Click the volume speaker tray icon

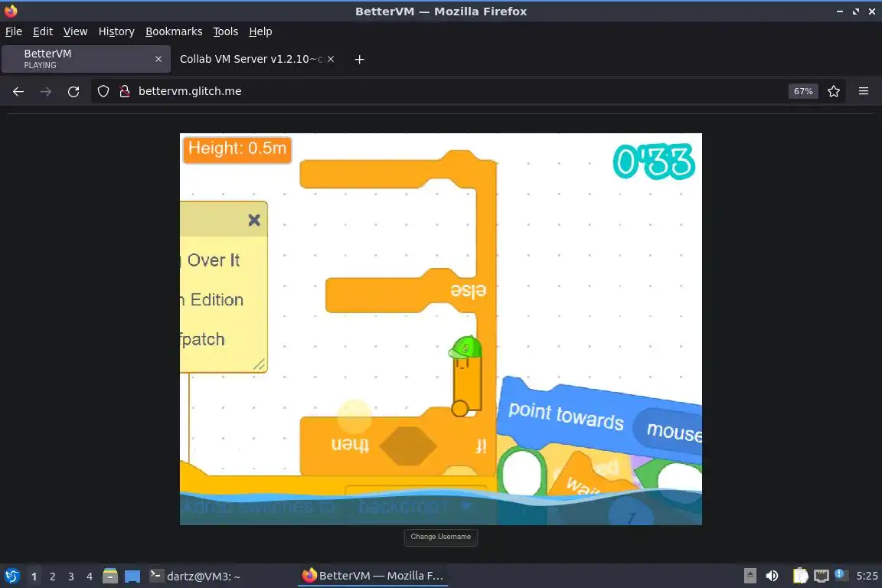tap(773, 576)
